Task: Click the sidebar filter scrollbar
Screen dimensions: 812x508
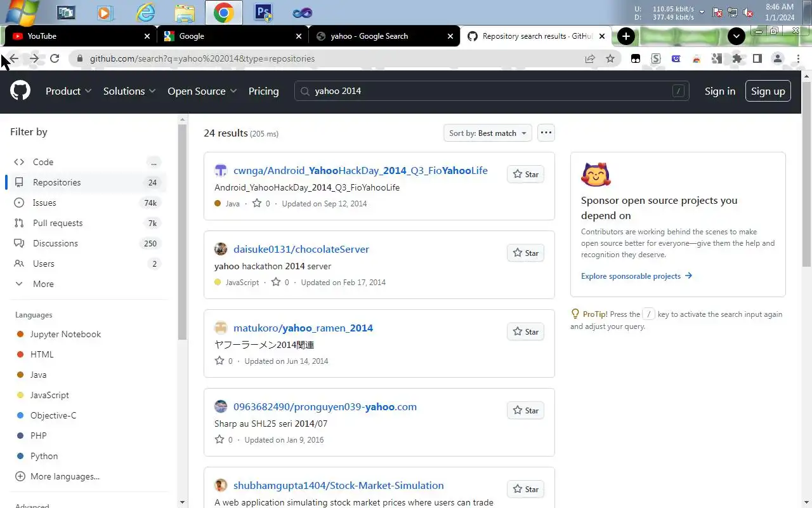Action: [x=183, y=232]
